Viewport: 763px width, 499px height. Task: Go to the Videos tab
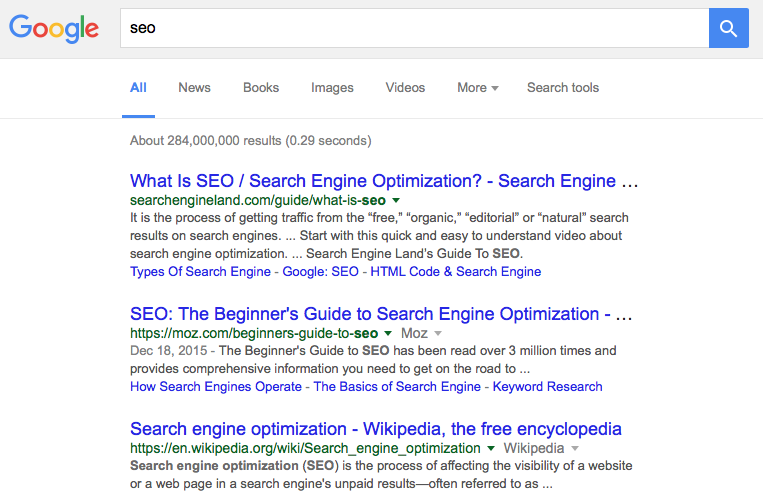click(405, 88)
